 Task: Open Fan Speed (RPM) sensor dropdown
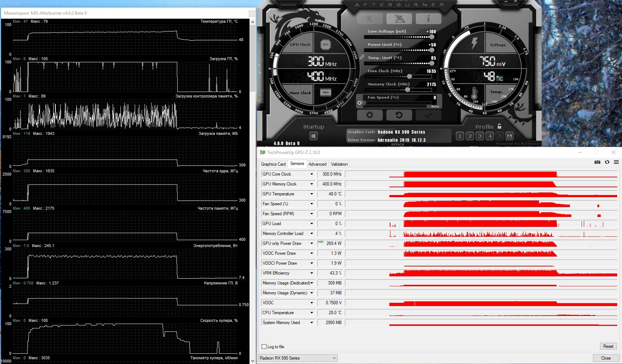click(x=312, y=214)
